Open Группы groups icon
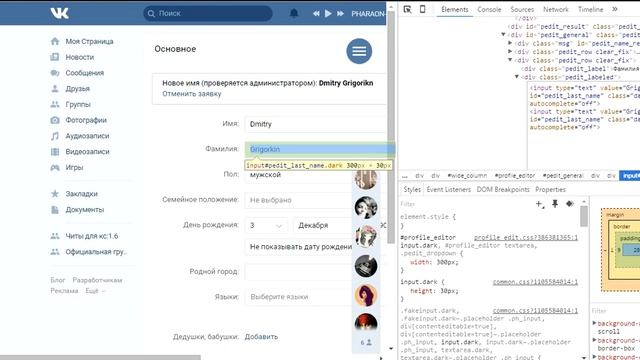This screenshot has width=640, height=360. coord(55,104)
